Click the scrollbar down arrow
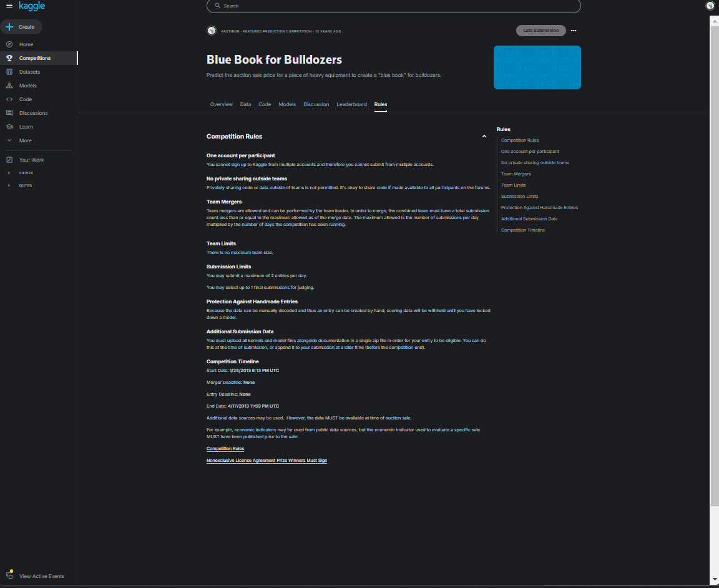This screenshot has width=719, height=588. 715,579
